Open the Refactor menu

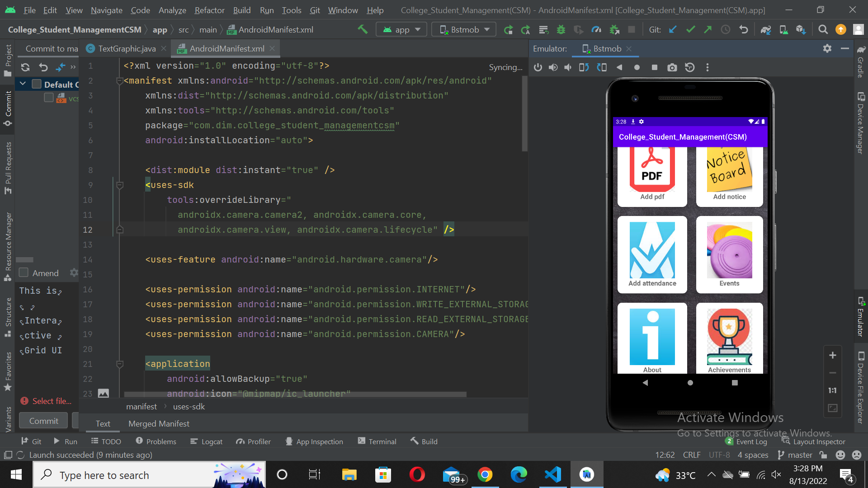tap(209, 10)
